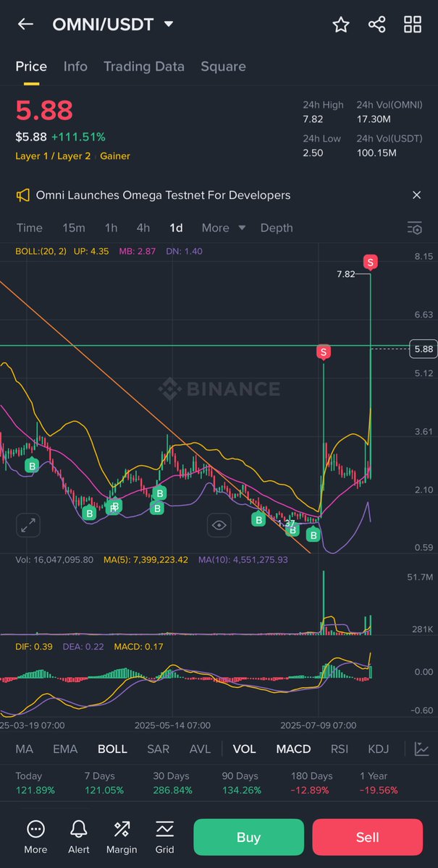
Task: Select 30 Days 286.84% performance
Action: tap(172, 783)
